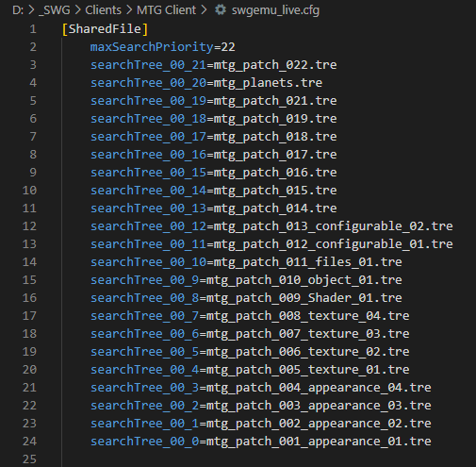This screenshot has width=476, height=467.
Task: Click mtg_patch_008_texture_04.tre value
Action: tap(308, 316)
